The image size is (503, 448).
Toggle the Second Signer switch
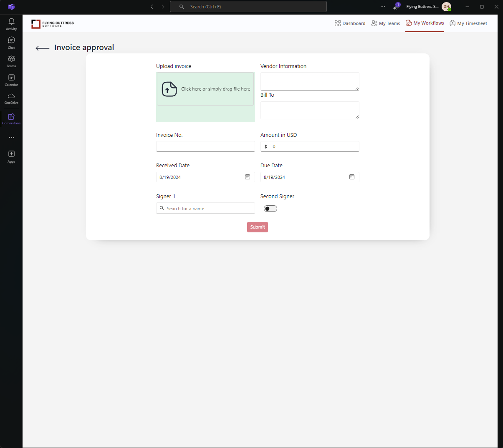(270, 209)
